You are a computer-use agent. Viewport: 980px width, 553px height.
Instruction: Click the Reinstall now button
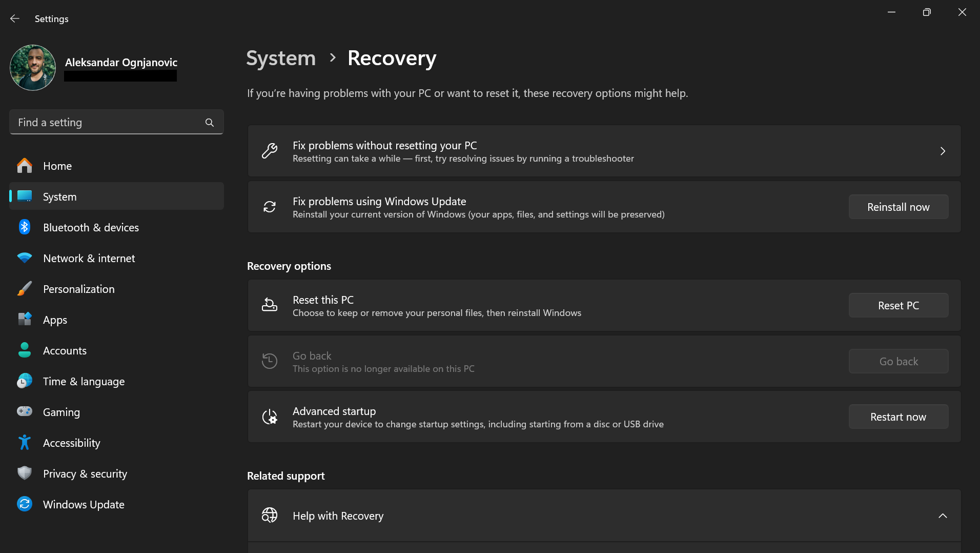[899, 207]
